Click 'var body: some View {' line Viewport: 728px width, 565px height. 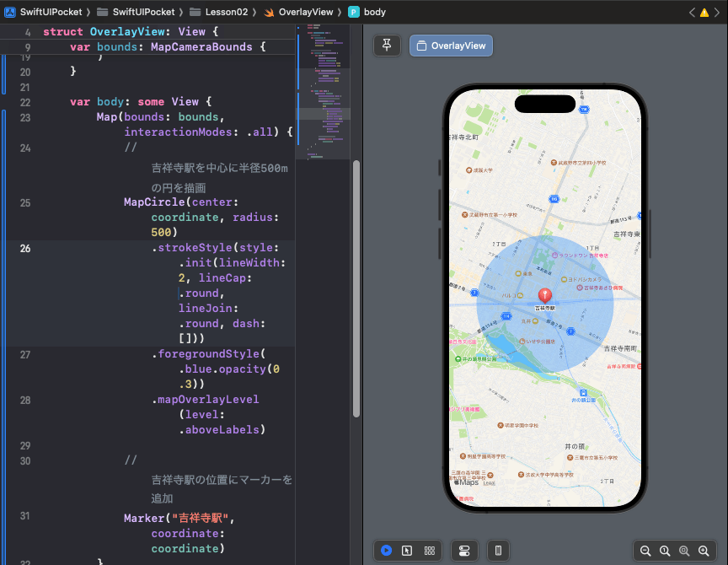pos(141,102)
